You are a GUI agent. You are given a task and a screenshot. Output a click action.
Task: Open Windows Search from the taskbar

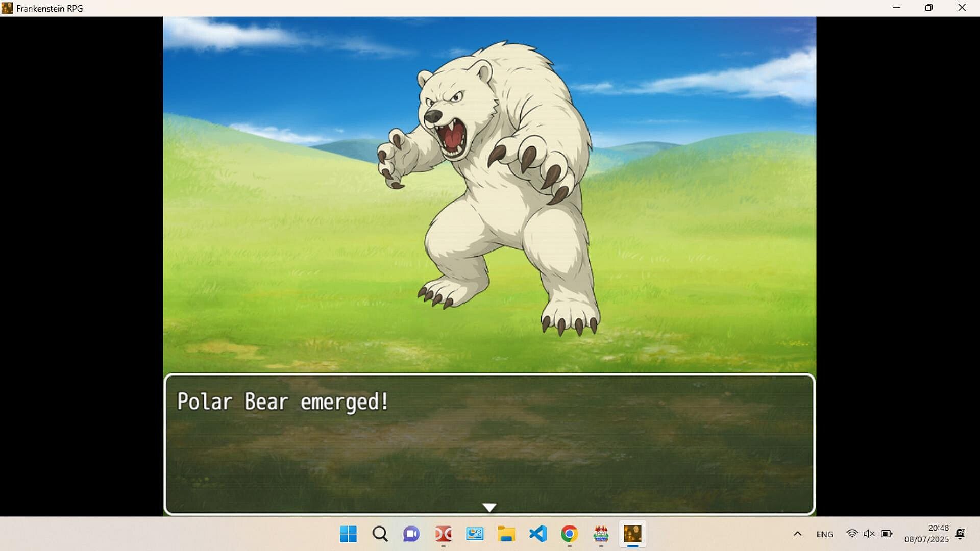tap(380, 534)
